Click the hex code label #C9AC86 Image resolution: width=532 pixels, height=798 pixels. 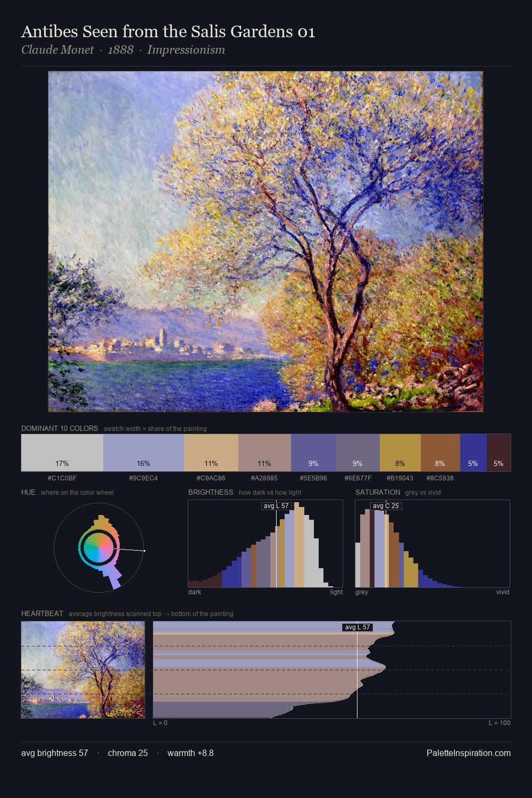point(211,478)
